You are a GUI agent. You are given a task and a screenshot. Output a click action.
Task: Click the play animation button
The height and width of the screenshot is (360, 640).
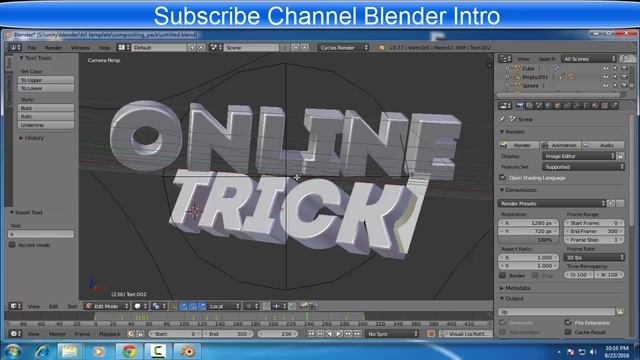pyautogui.click(x=338, y=333)
